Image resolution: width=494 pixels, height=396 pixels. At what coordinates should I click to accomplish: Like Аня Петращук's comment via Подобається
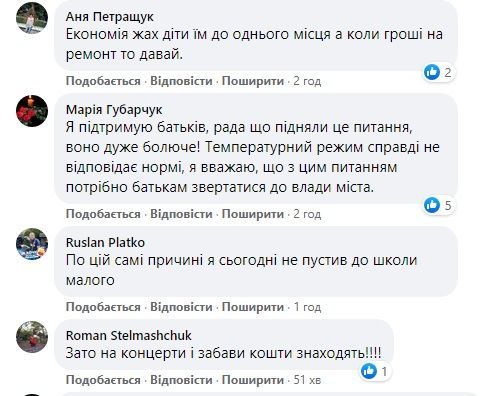click(x=103, y=81)
